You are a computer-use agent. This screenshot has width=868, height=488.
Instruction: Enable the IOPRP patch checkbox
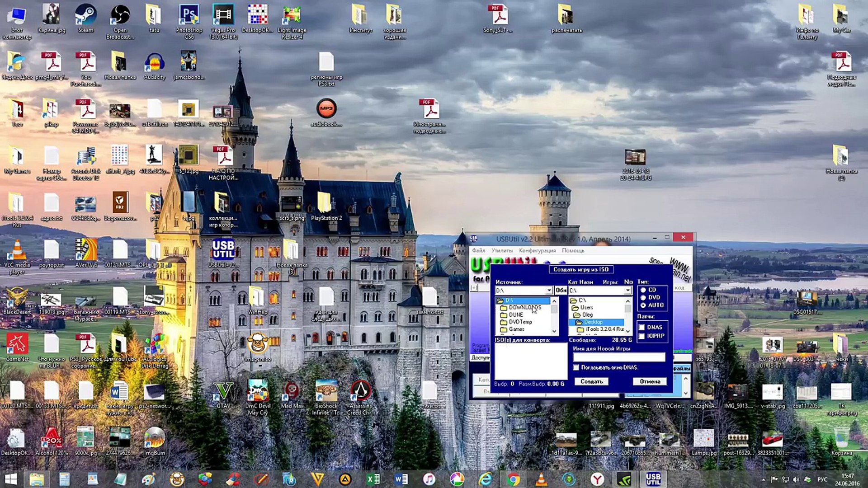[x=642, y=336]
